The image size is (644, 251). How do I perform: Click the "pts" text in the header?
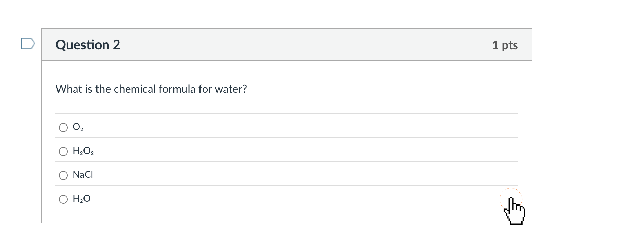[510, 45]
